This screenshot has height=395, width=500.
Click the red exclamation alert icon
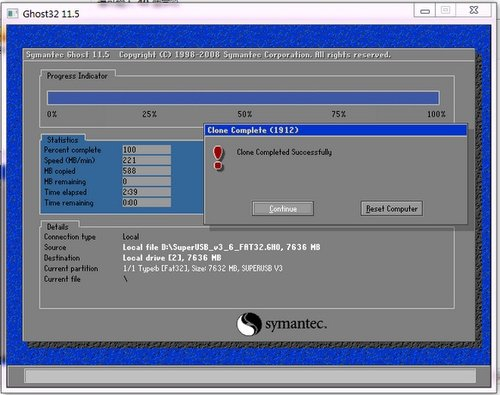coord(218,158)
